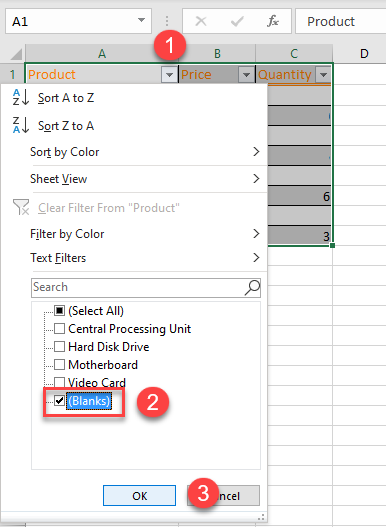Open the Price column filter dropdown
This screenshot has width=386, height=527.
point(246,75)
